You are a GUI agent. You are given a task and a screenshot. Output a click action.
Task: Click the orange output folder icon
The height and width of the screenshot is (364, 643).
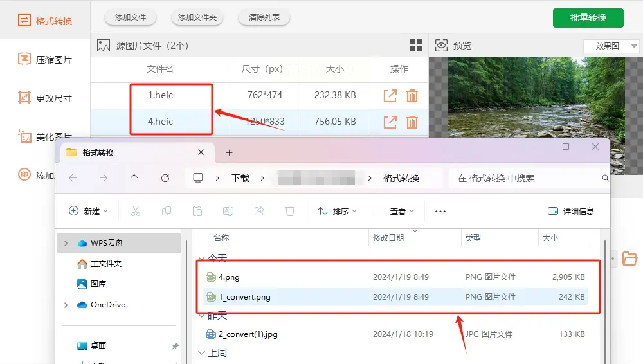(629, 259)
